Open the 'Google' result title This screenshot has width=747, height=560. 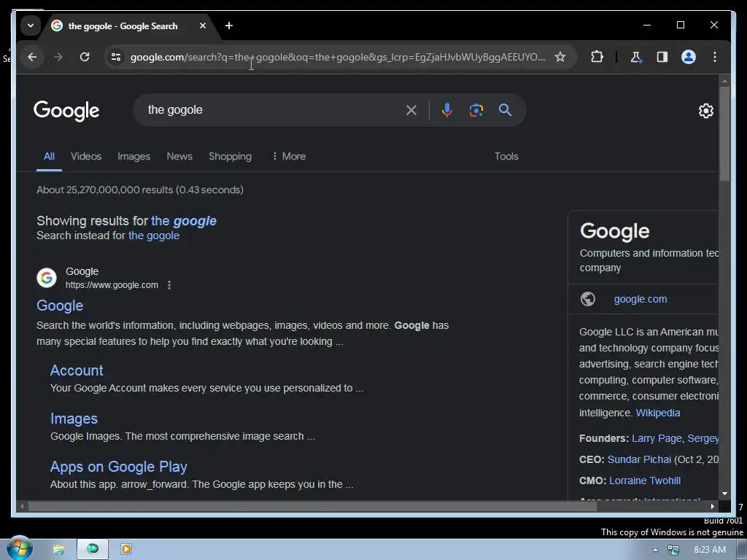click(x=60, y=306)
